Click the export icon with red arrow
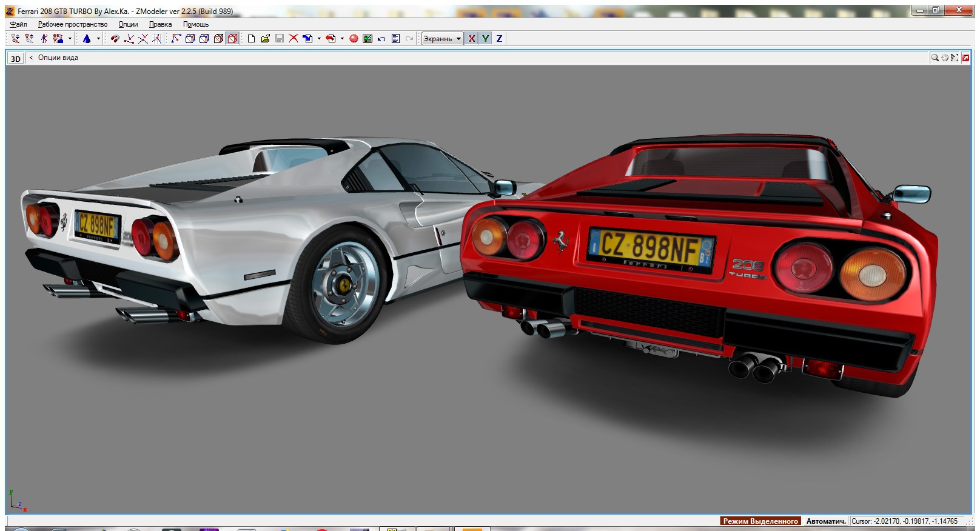This screenshot has height=531, width=980. (x=331, y=38)
